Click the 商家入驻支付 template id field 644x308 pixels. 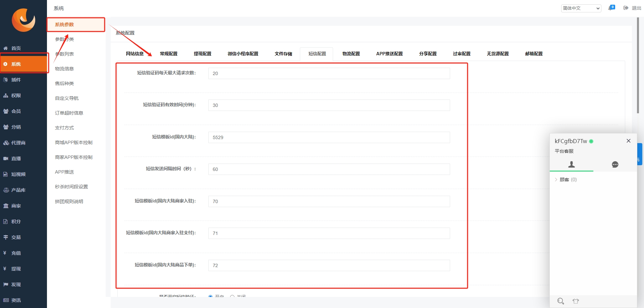(329, 233)
